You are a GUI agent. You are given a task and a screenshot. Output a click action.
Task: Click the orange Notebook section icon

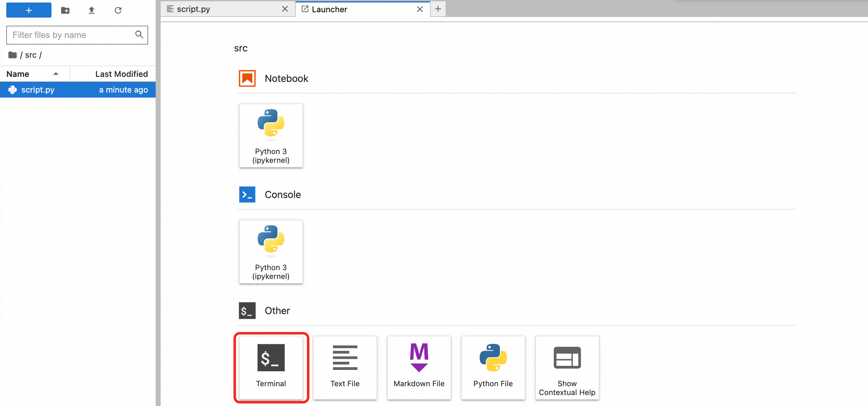[247, 78]
